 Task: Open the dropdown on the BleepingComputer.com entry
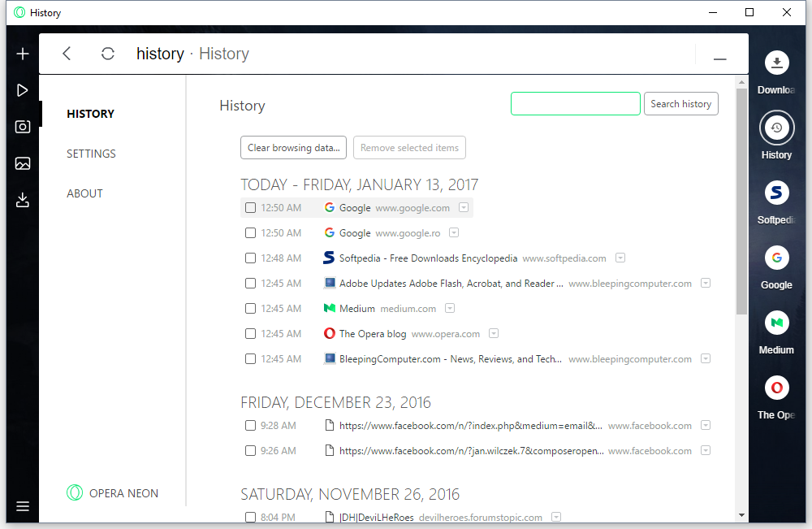click(x=706, y=358)
